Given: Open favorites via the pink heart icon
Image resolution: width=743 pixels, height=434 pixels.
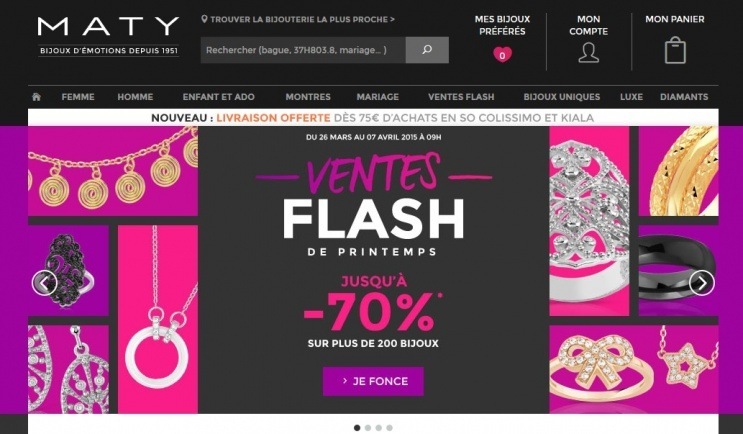Looking at the screenshot, I should 502,54.
